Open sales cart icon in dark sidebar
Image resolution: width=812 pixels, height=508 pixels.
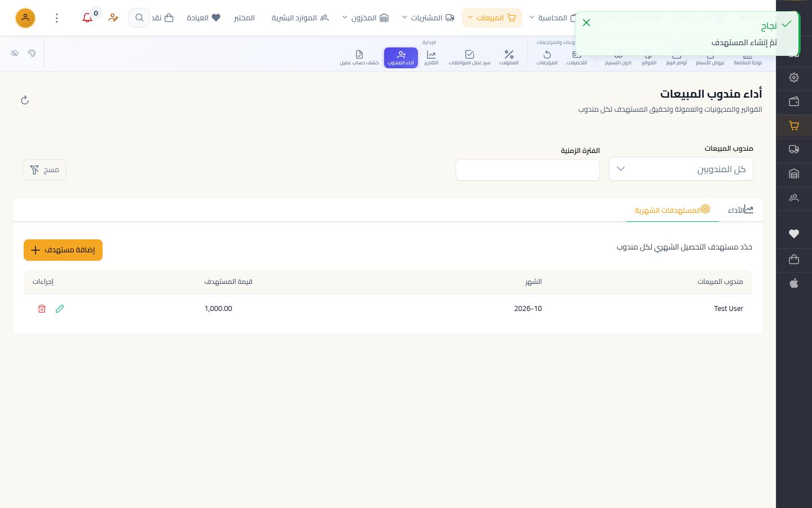coord(794,126)
